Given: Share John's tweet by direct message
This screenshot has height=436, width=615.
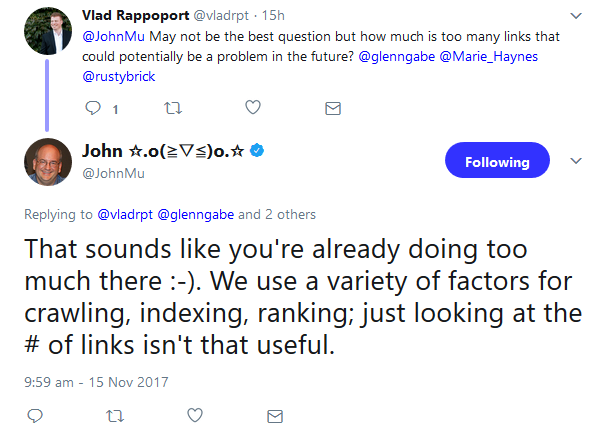Looking at the screenshot, I should [274, 414].
